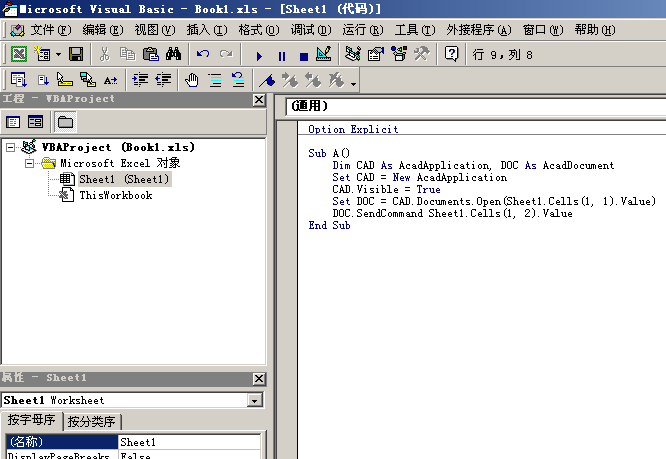The height and width of the screenshot is (459, 666).
Task: Toggle Design Mode icon
Action: (324, 54)
